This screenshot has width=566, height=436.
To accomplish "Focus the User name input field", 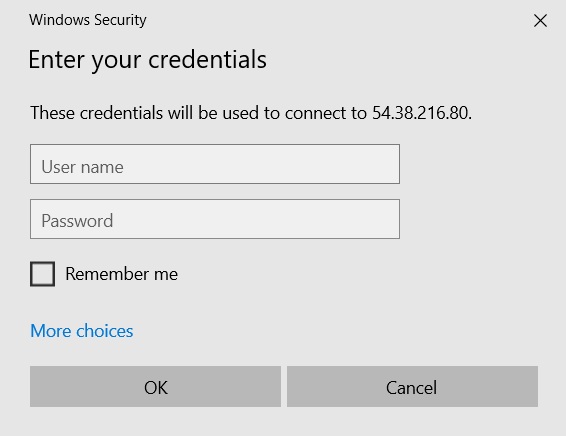I will point(215,164).
